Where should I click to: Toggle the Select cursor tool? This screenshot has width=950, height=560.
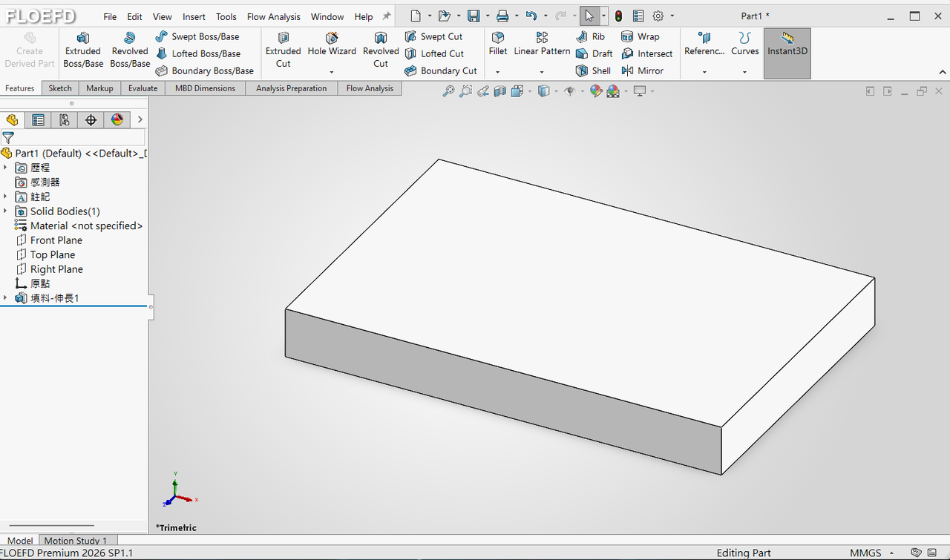(589, 16)
